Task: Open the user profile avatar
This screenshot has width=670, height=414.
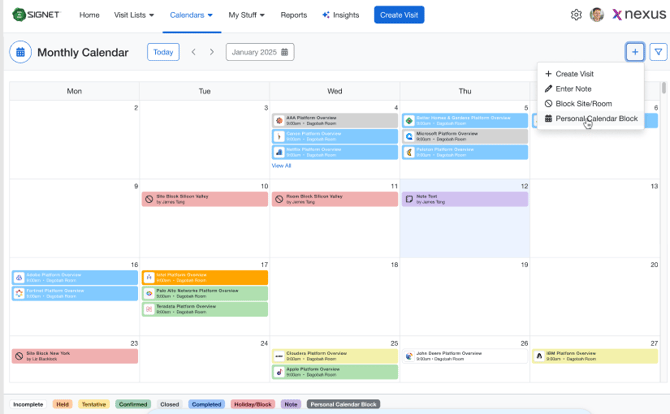Action: (x=597, y=15)
